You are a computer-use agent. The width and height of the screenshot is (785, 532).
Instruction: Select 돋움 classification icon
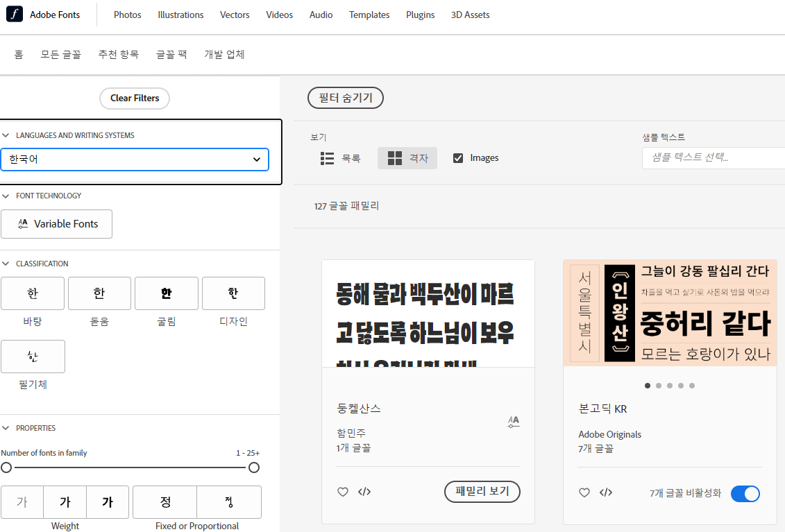99,293
